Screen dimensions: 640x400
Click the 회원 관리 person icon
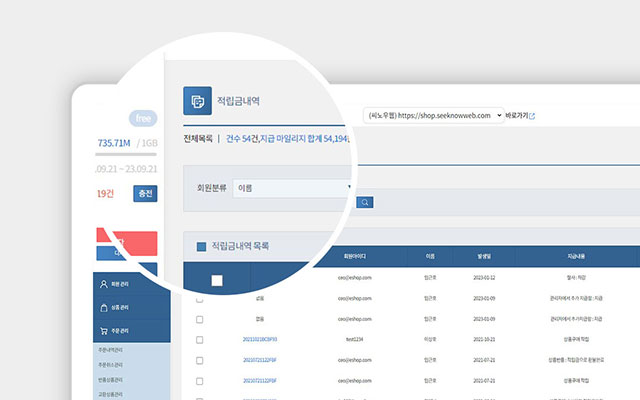pyautogui.click(x=103, y=284)
